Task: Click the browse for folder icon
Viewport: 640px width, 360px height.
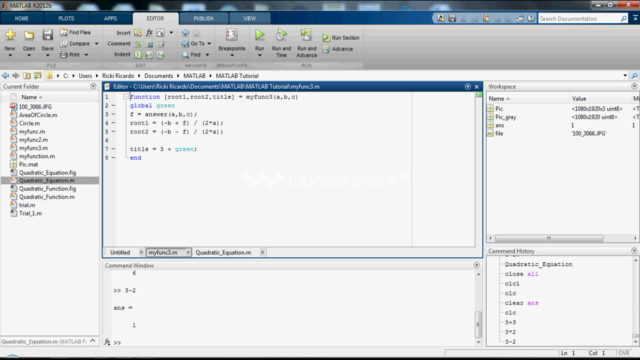Action: pyautogui.click(x=38, y=76)
